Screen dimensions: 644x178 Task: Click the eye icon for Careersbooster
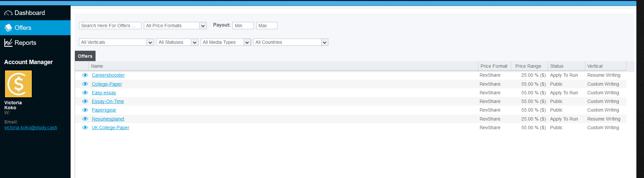85,75
